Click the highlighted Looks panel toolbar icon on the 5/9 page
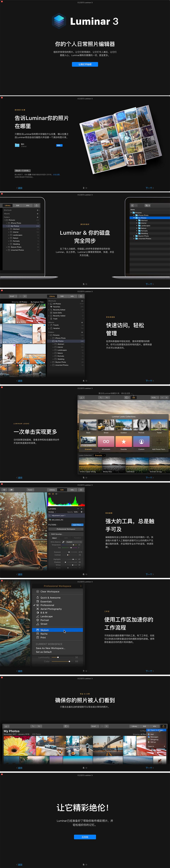This screenshot has width=170, height=868. (133, 398)
